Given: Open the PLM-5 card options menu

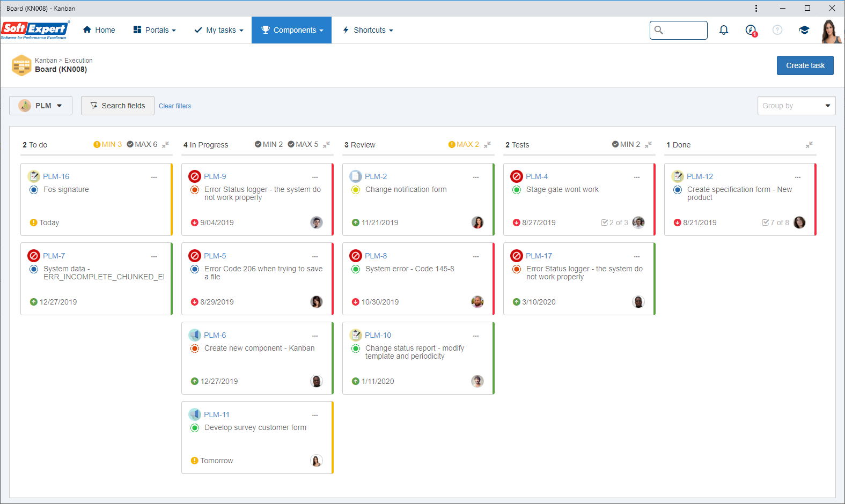Looking at the screenshot, I should tap(315, 256).
